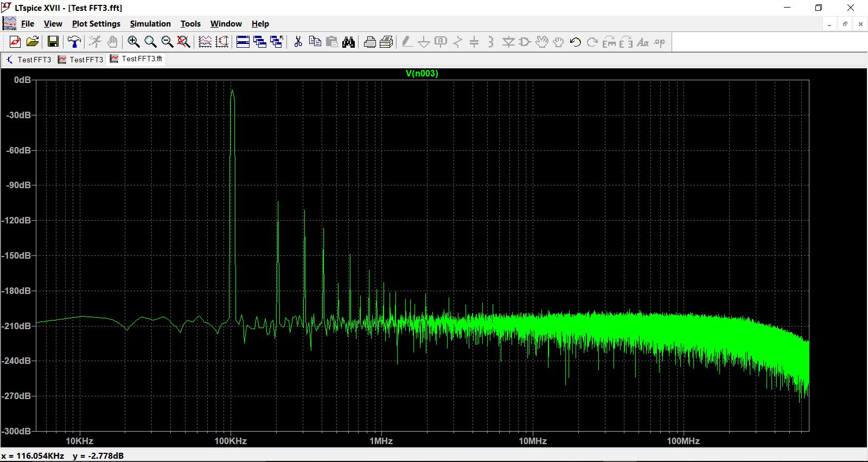Select the TestFFT3.fft tab

coord(136,59)
